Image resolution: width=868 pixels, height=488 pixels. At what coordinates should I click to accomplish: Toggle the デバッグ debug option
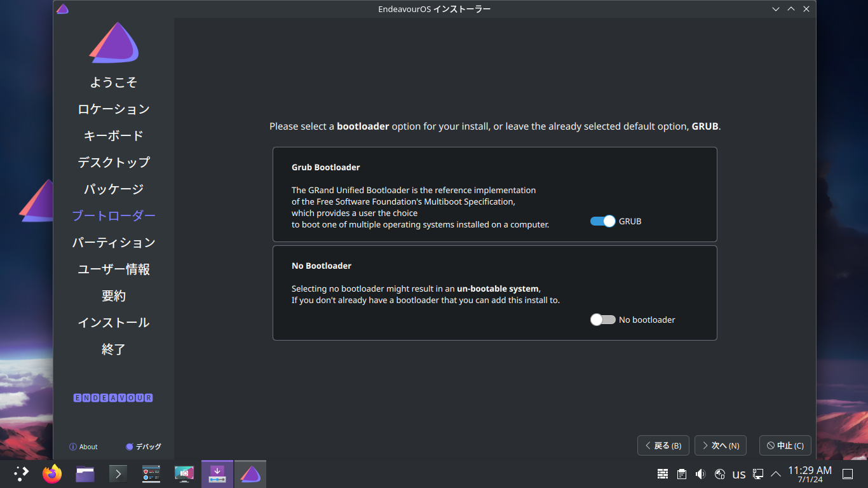pyautogui.click(x=144, y=447)
